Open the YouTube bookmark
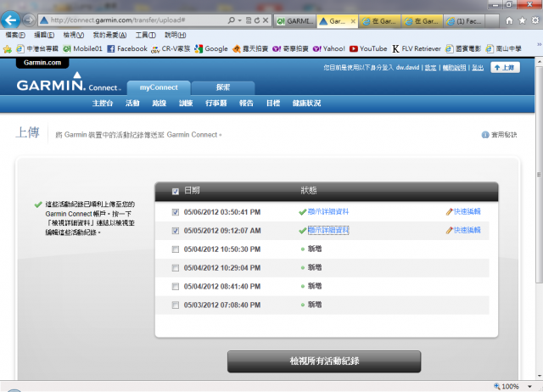This screenshot has height=392, width=543. pyautogui.click(x=368, y=49)
